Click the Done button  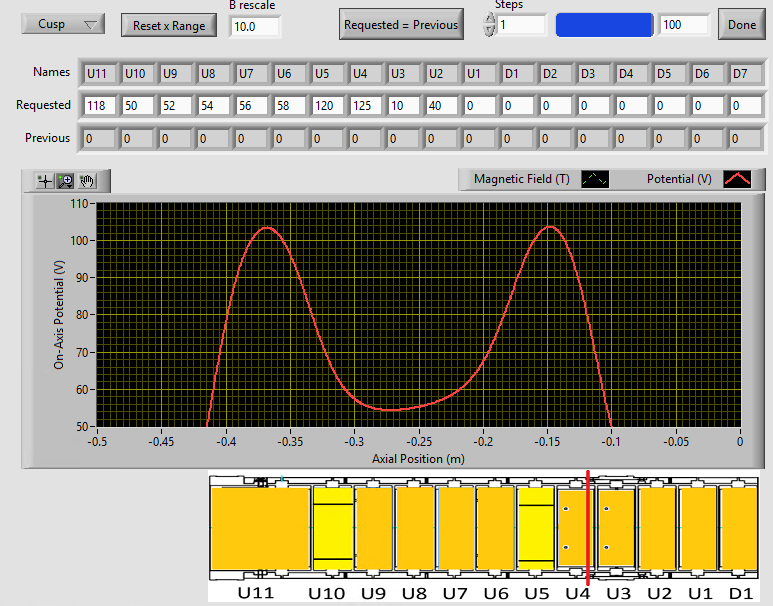point(741,25)
